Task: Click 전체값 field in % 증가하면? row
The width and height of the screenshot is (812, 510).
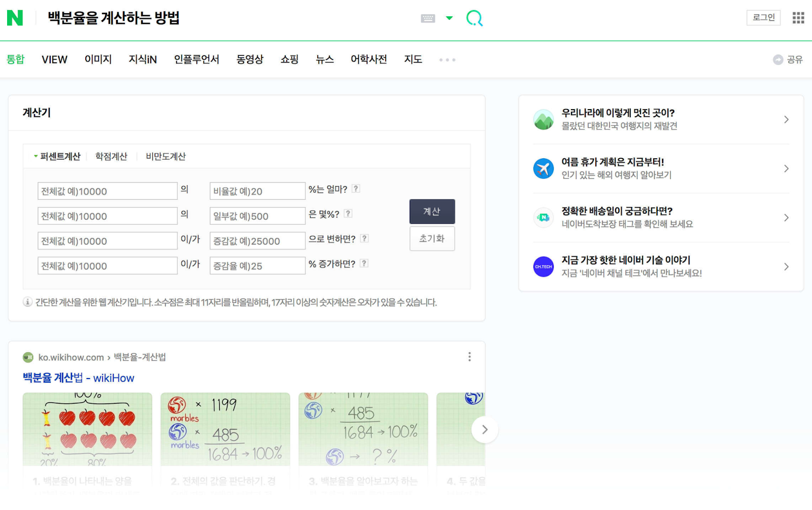Action: pyautogui.click(x=108, y=266)
